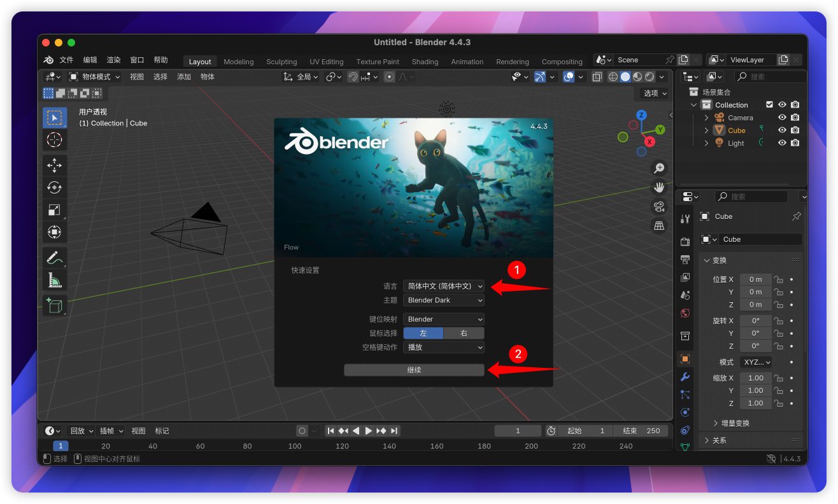Toggle Collection visibility eye icon
This screenshot has width=838, height=504.
782,105
